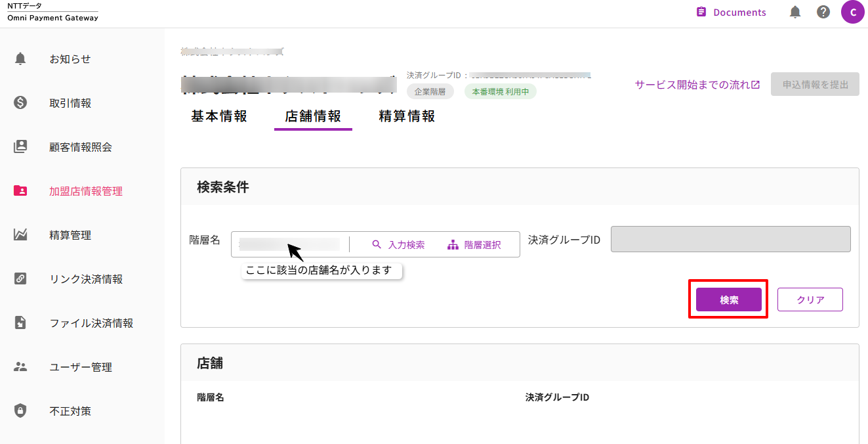Click the magnifier icon for 入力検索
The height and width of the screenshot is (444, 868).
377,244
